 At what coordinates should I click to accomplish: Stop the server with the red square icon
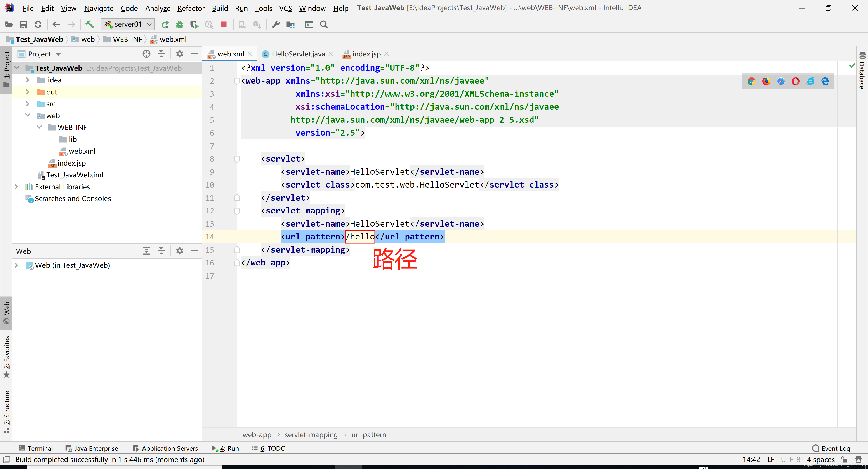click(x=224, y=24)
